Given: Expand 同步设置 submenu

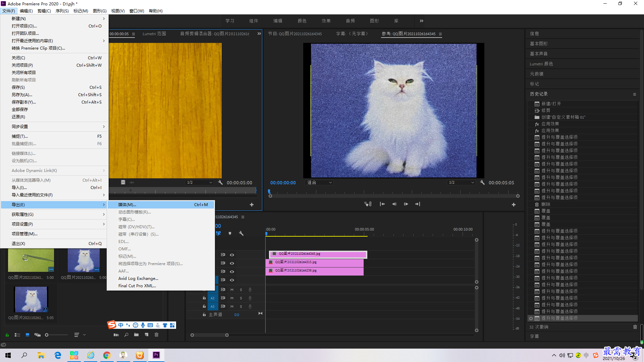Looking at the screenshot, I should [x=54, y=126].
